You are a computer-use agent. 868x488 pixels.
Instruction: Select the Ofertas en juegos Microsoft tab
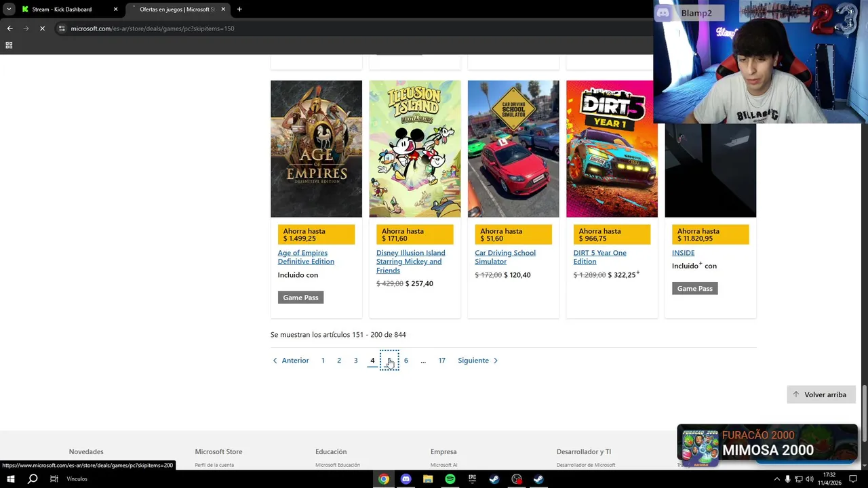tap(178, 9)
